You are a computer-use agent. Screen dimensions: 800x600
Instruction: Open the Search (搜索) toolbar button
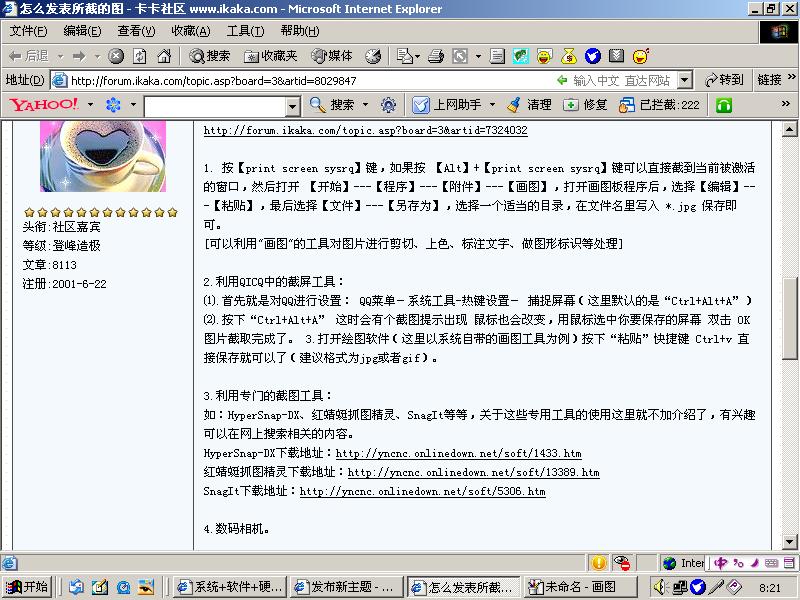(209, 56)
